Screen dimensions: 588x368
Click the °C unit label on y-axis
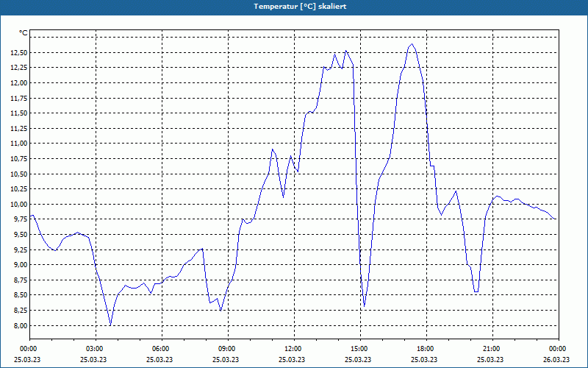coord(24,33)
